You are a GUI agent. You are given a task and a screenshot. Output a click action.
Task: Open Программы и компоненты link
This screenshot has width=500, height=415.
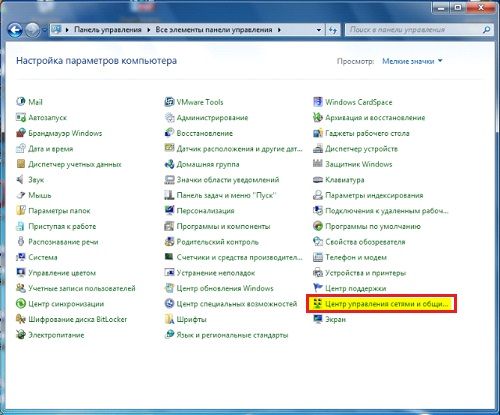click(x=223, y=226)
